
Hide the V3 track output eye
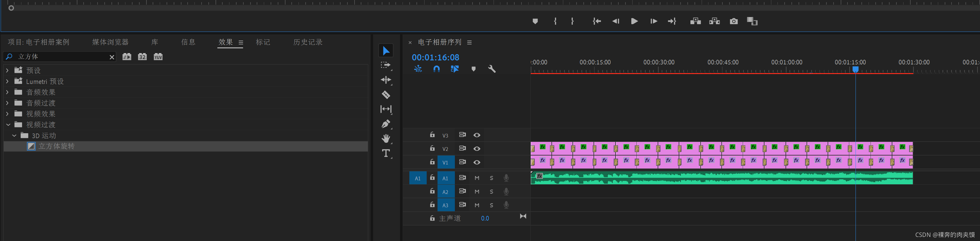pos(477,135)
